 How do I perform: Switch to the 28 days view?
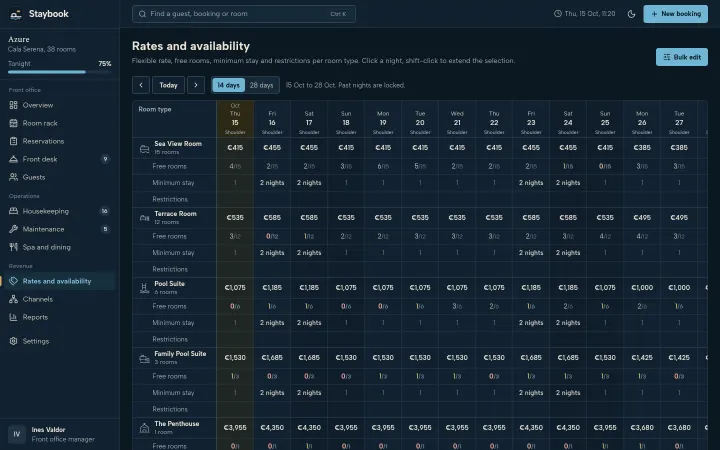[261, 85]
